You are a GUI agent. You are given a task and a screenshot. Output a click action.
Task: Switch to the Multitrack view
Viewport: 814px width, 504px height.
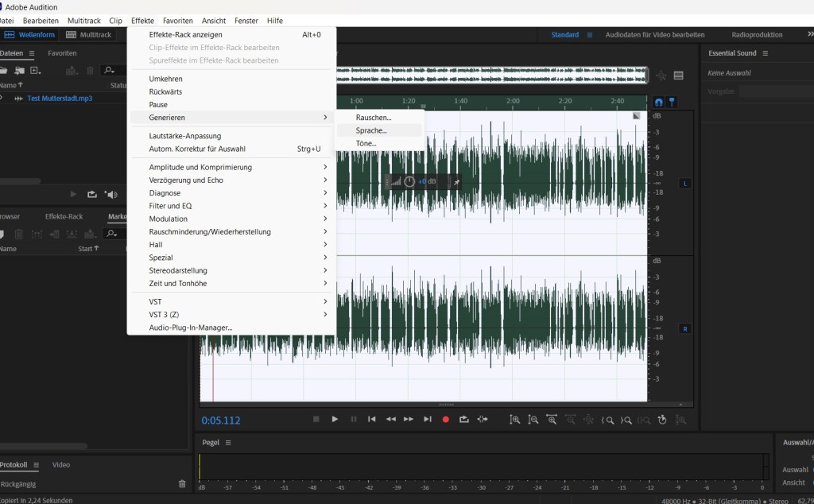[89, 35]
